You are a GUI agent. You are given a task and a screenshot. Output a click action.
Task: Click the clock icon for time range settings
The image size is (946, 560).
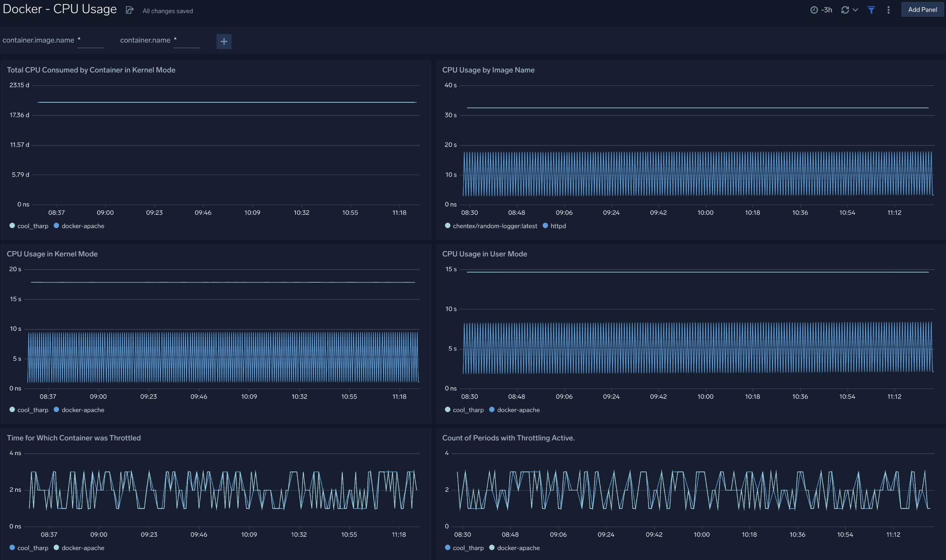tap(814, 10)
